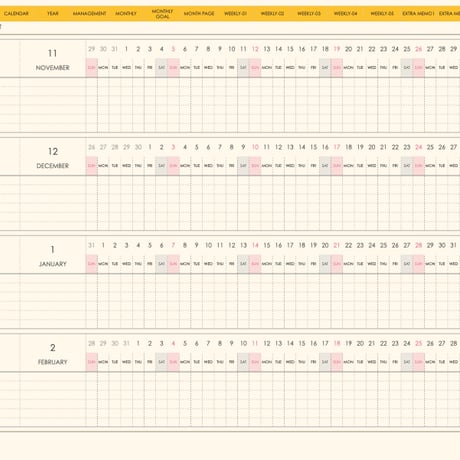
Task: Pick date 9 in the February row
Action: pos(232,343)
